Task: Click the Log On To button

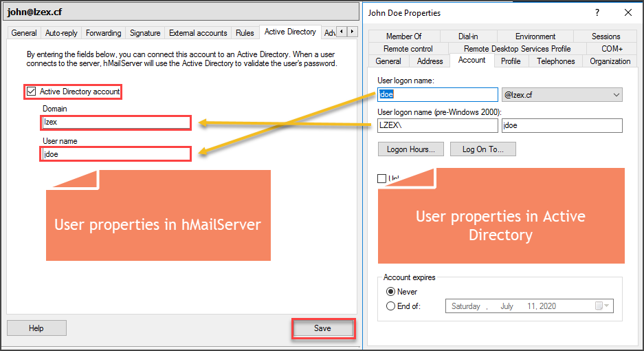Action: tap(483, 149)
